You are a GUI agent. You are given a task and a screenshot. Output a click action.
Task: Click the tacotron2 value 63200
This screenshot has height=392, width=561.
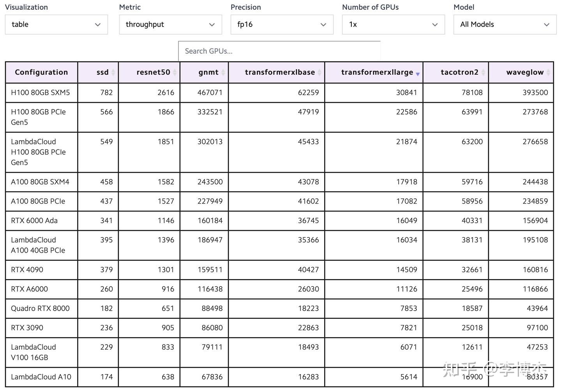pos(472,142)
